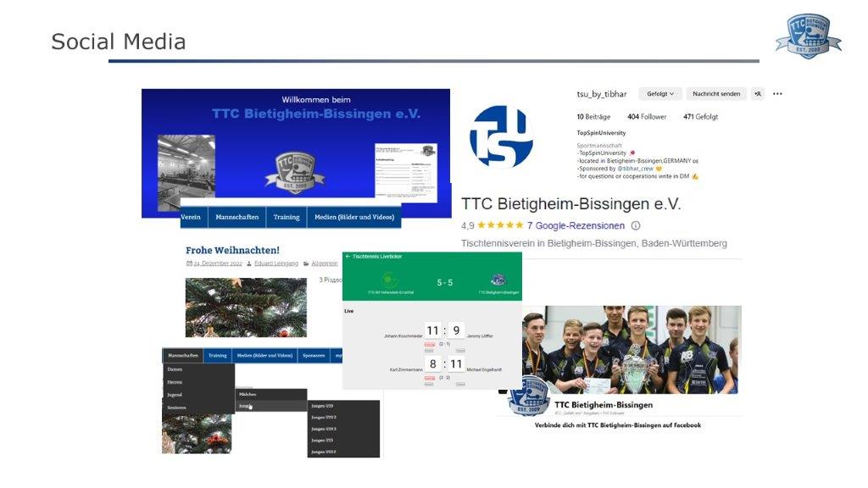Select Senioren from the Mannschaften menu
Image resolution: width=868 pixels, height=488 pixels.
176,408
